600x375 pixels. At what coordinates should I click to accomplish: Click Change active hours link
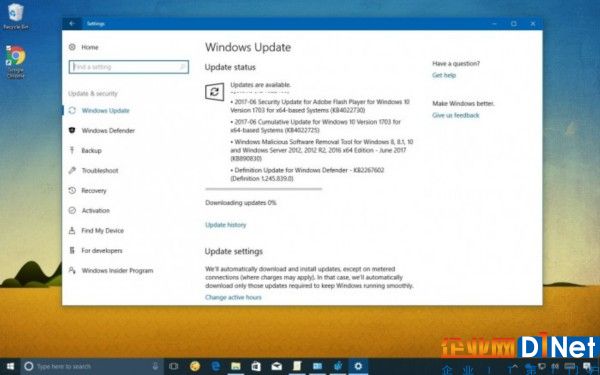233,297
